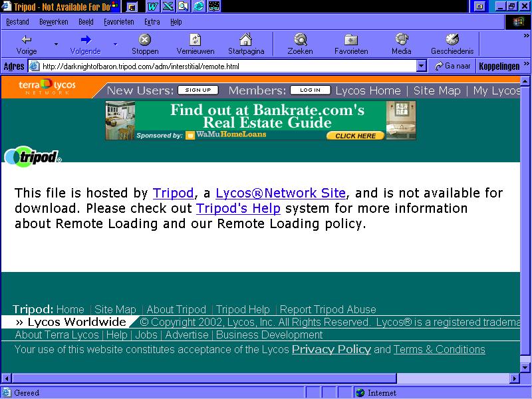Screen dimensions: 532x399
Task: Open the Geschiedenis history icon
Action: tap(452, 40)
